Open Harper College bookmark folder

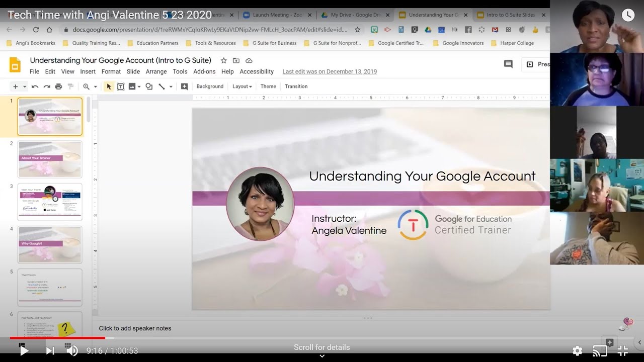[512, 43]
